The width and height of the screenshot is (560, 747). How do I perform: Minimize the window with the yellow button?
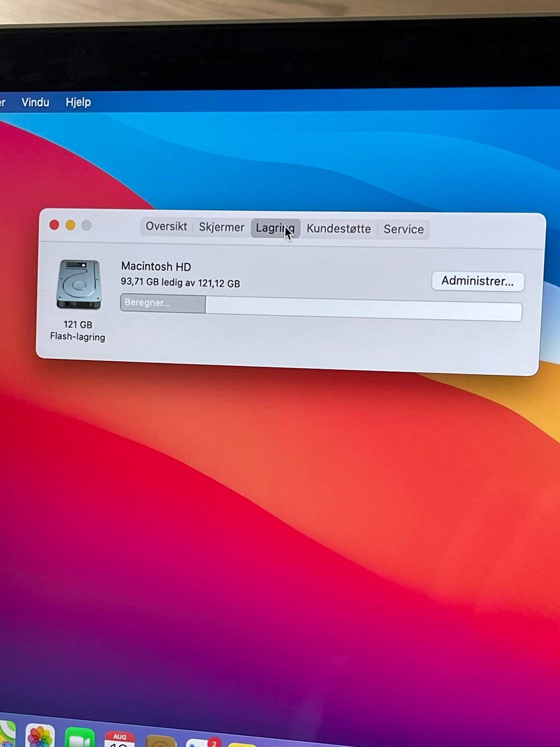[x=71, y=225]
